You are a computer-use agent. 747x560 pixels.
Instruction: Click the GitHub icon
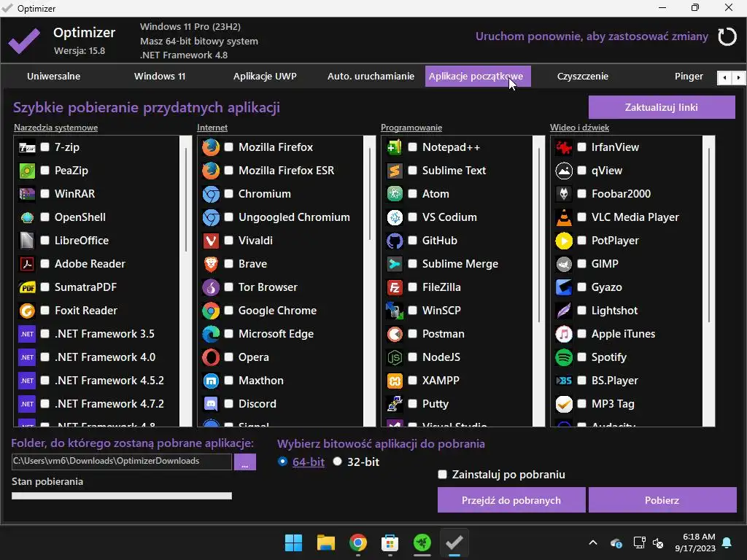pyautogui.click(x=395, y=241)
